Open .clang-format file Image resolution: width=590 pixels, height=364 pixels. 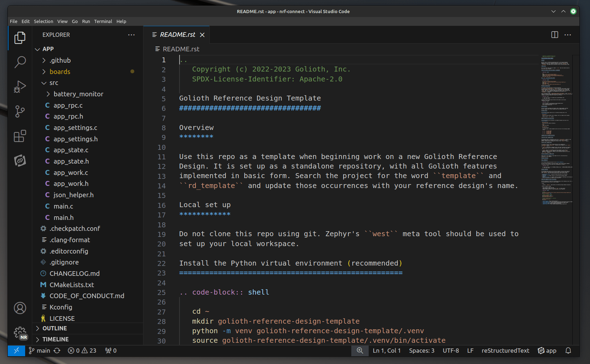click(88, 240)
